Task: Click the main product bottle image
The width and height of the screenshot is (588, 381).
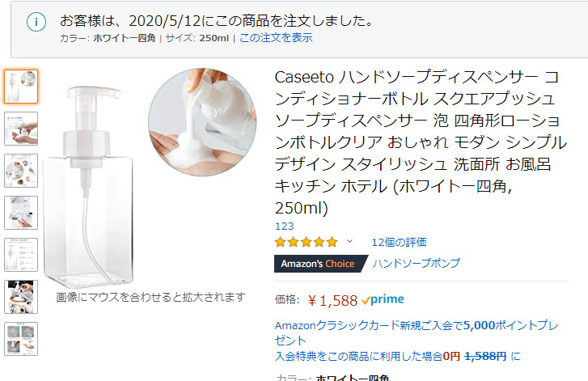Action: pos(89,186)
